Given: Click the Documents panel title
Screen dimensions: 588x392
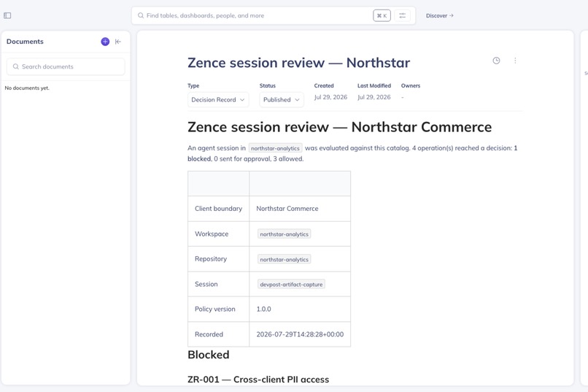Looking at the screenshot, I should point(25,42).
